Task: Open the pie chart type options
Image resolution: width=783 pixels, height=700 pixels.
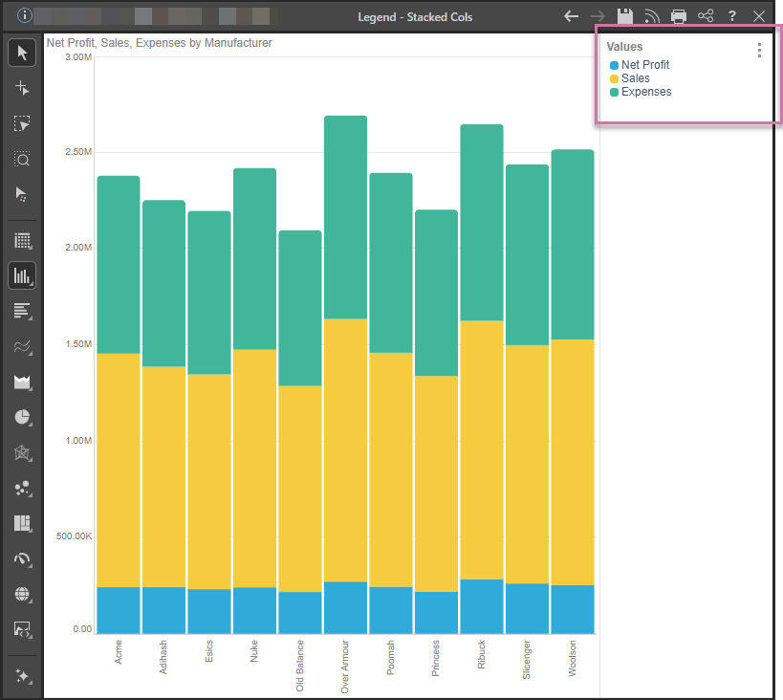Action: tap(22, 417)
